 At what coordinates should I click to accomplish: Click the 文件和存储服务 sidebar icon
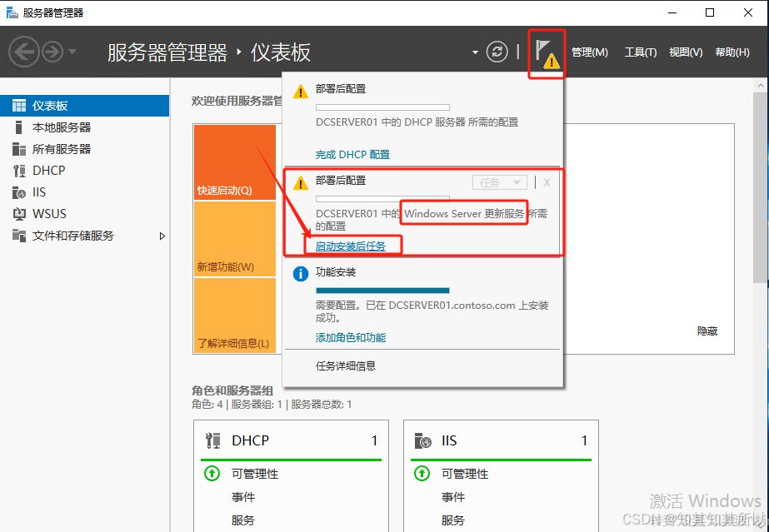(18, 236)
